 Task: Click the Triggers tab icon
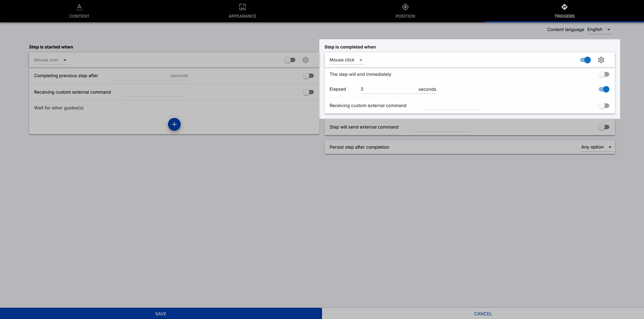click(564, 7)
